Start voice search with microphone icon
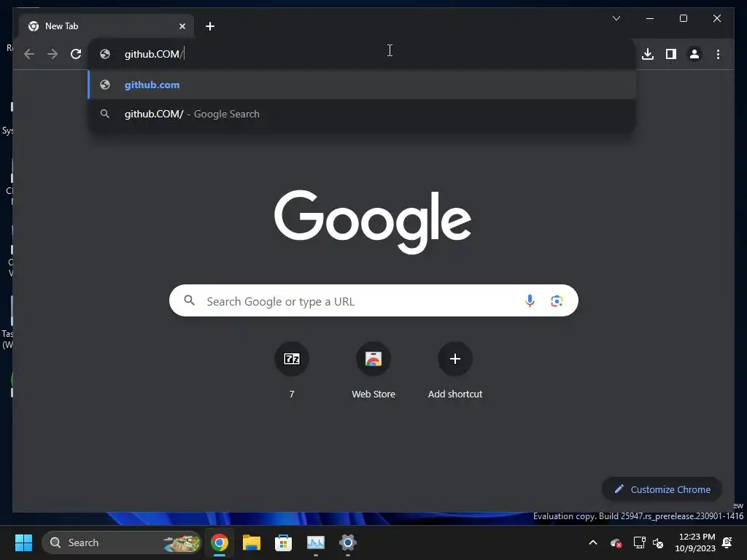Viewport: 747px width, 560px height. tap(530, 300)
